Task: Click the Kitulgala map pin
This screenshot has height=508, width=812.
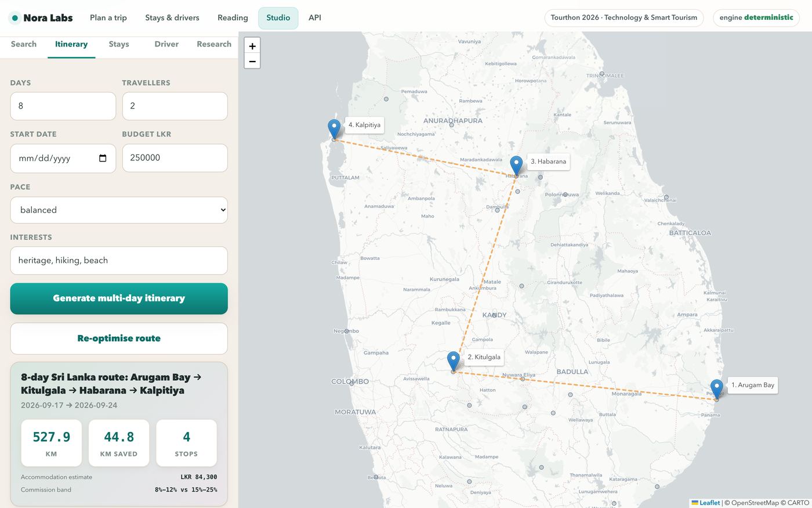Action: click(x=454, y=361)
